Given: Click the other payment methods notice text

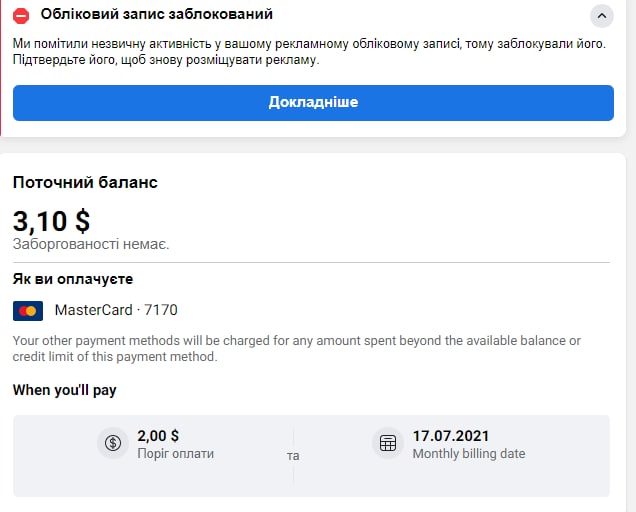Looking at the screenshot, I should pyautogui.click(x=297, y=349).
